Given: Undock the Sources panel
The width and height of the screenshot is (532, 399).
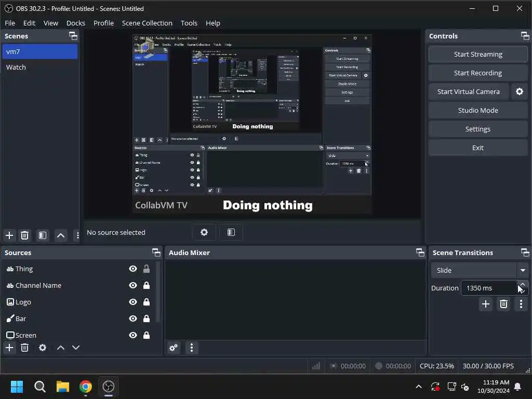Looking at the screenshot, I should (x=156, y=252).
